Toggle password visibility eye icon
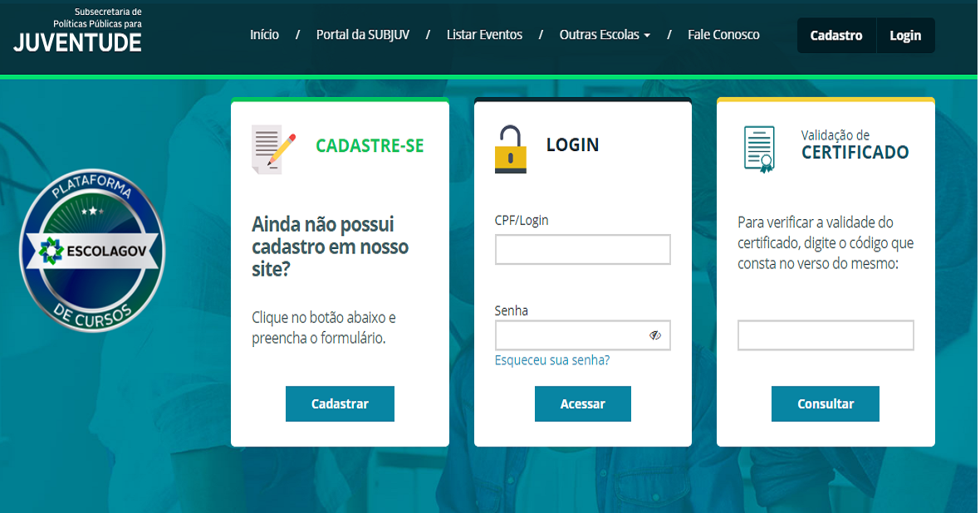The height and width of the screenshot is (513, 980). (x=655, y=335)
